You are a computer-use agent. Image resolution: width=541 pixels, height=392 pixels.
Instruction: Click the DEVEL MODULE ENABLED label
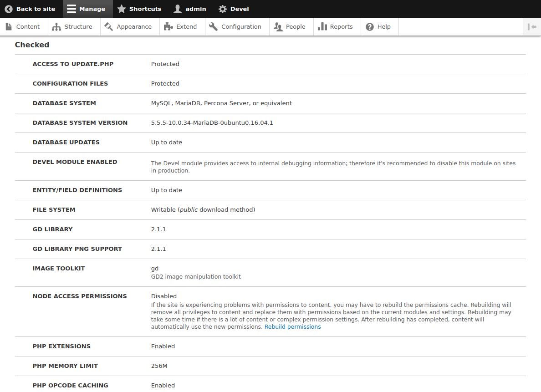pyautogui.click(x=75, y=162)
